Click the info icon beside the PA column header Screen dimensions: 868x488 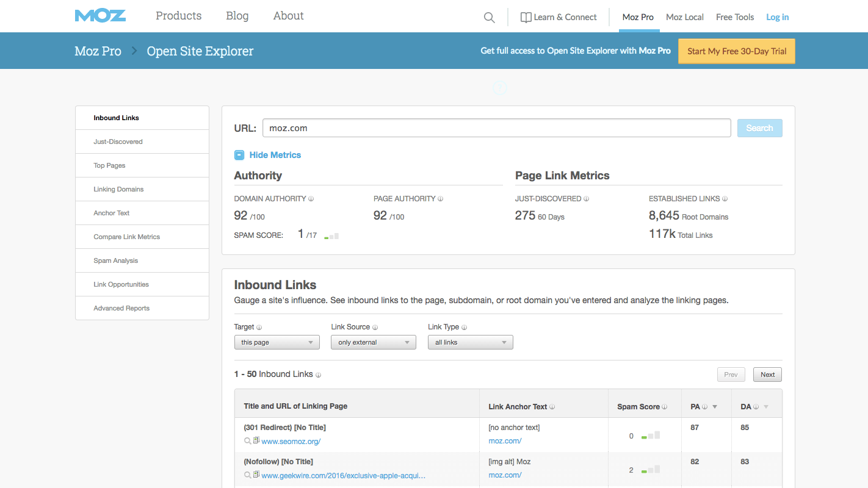pyautogui.click(x=704, y=407)
